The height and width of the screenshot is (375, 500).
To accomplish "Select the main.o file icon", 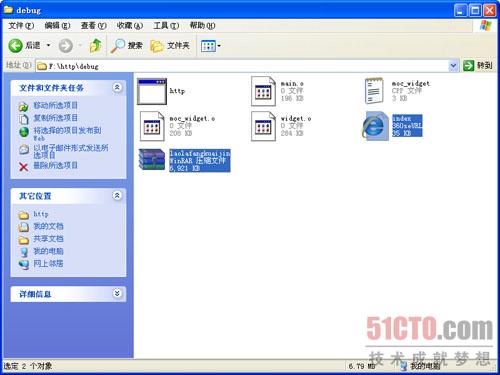I will [x=263, y=91].
